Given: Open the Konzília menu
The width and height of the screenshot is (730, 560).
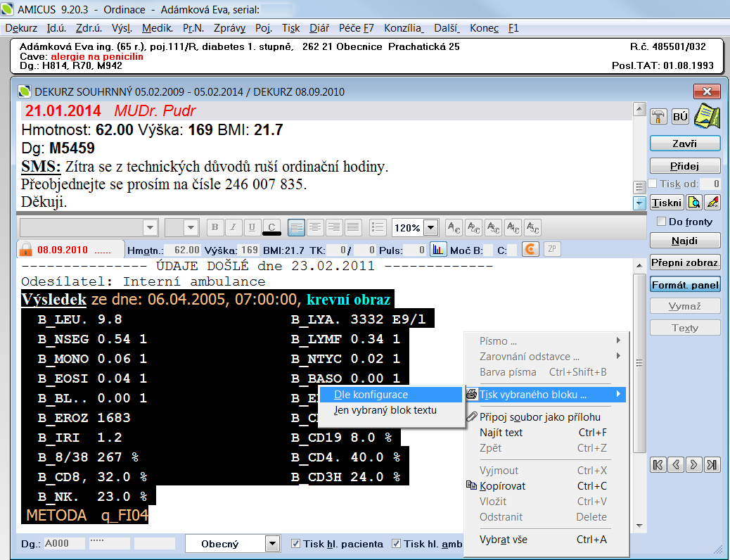Looking at the screenshot, I should pyautogui.click(x=404, y=28).
